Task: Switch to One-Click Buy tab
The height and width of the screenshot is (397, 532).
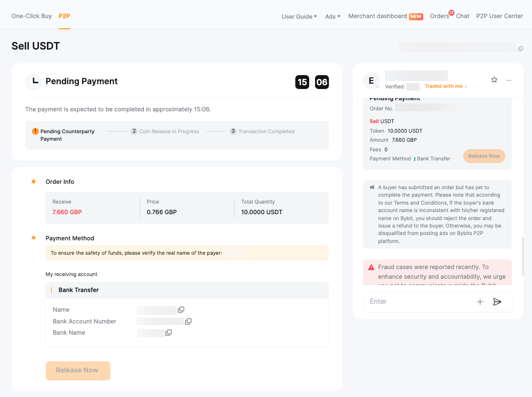Action: point(31,16)
